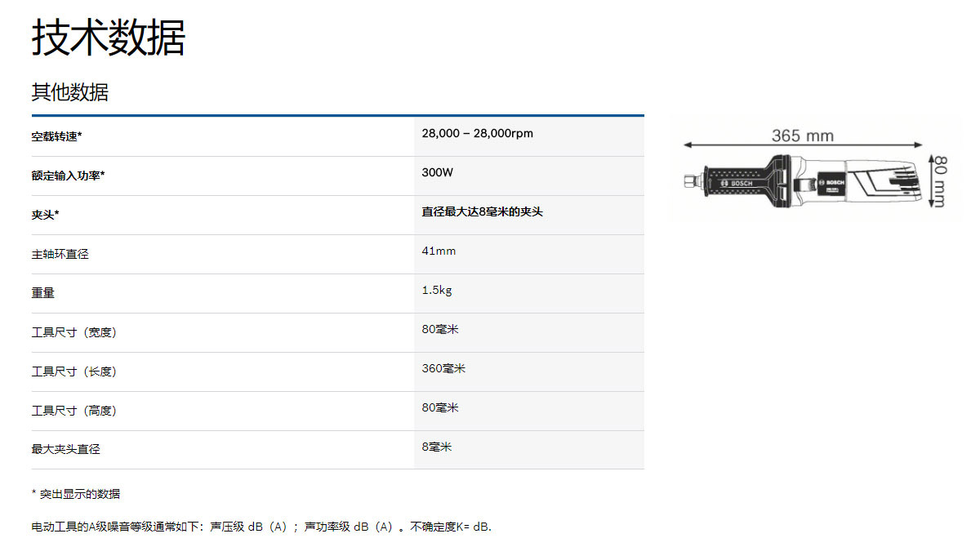Select the "1.5kg" weight value

point(438,290)
